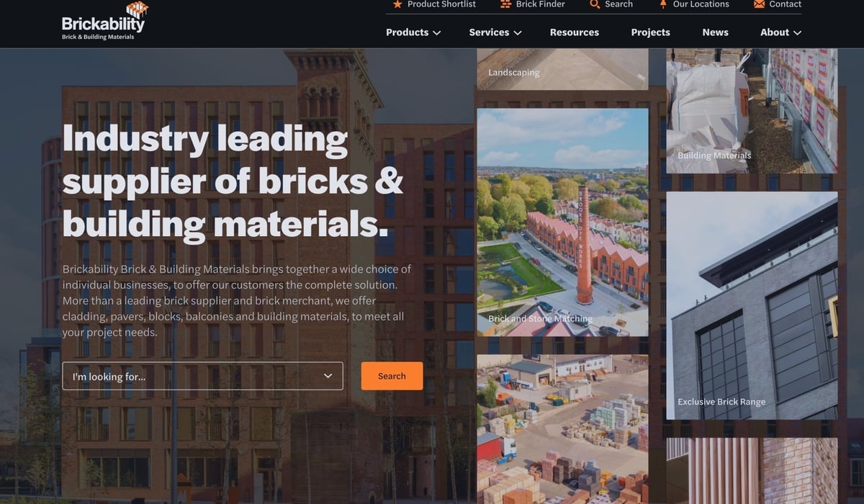This screenshot has width=864, height=504.
Task: Go to Our Locations page
Action: (701, 4)
